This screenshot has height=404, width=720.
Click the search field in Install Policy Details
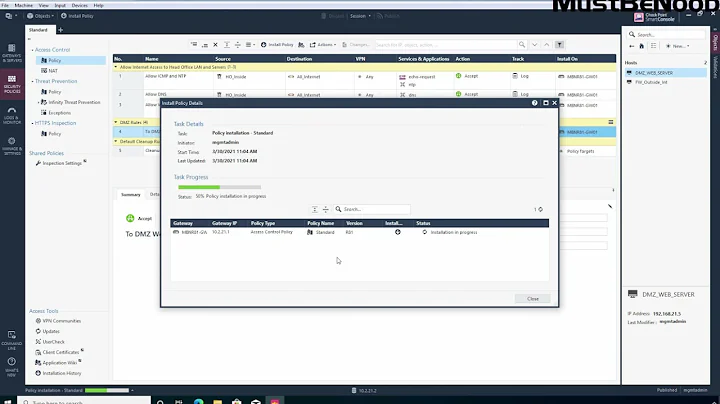[372, 209]
